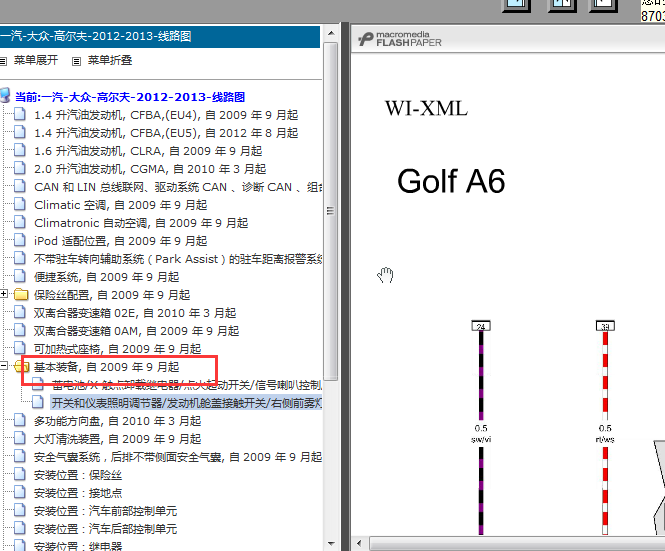Open iPod 适配位置 document
This screenshot has width=665, height=551.
pos(120,241)
